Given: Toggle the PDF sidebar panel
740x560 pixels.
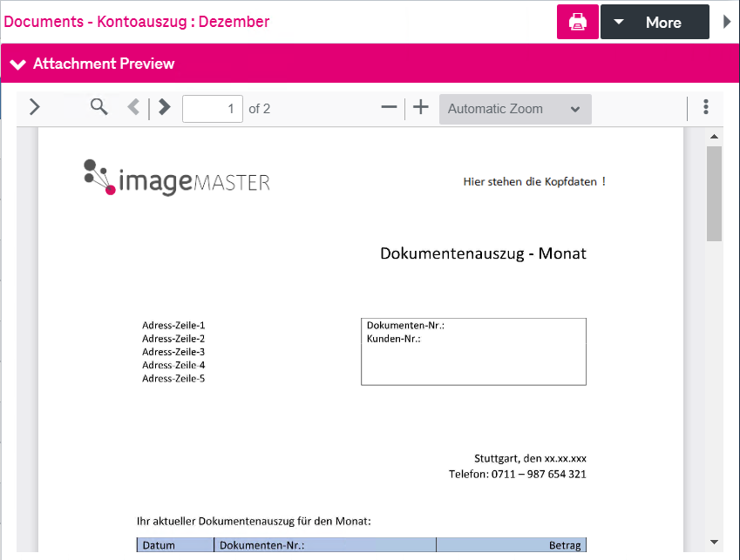Looking at the screenshot, I should [34, 107].
